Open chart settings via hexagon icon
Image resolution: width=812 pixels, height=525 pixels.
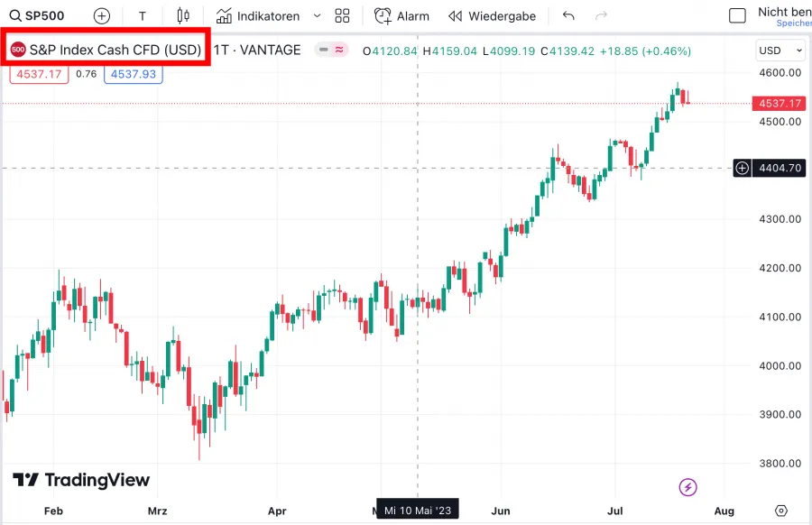(781, 511)
